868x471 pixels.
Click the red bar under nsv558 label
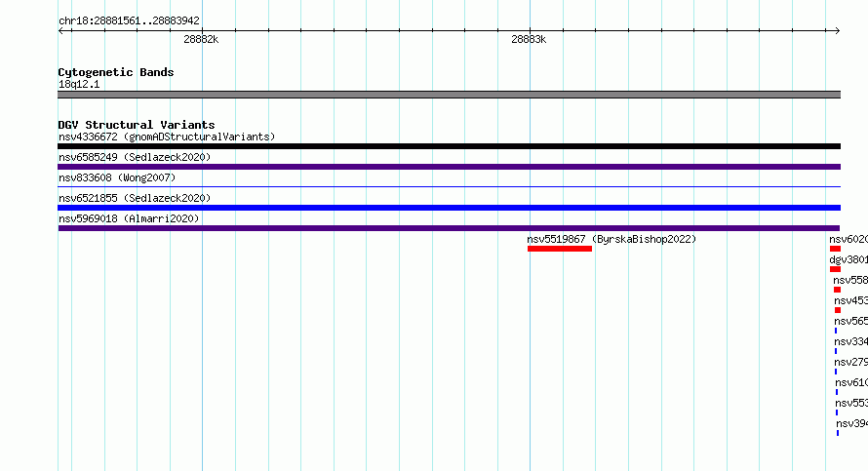point(837,290)
